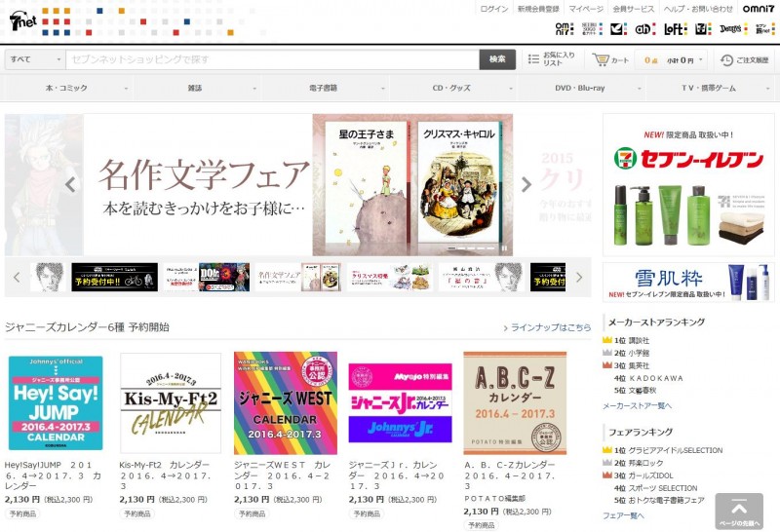Open the 7net logo home link
780x532 pixels.
coord(22,20)
